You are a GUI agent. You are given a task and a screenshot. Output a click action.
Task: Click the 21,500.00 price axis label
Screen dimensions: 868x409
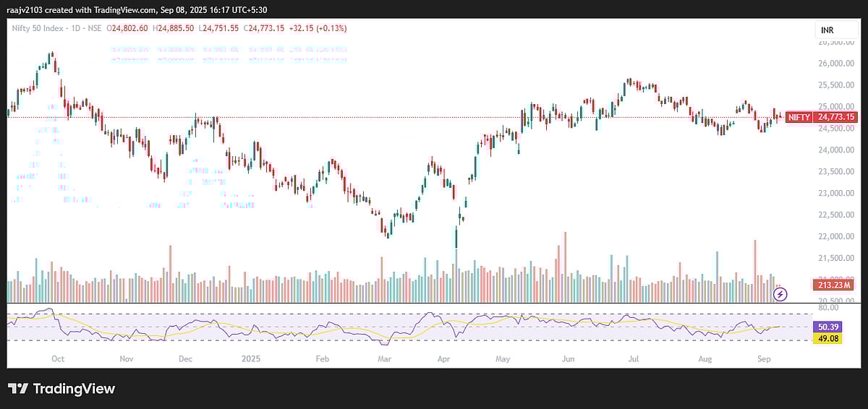coord(835,258)
